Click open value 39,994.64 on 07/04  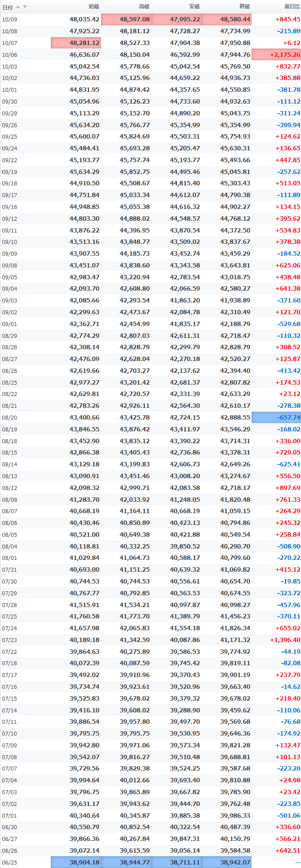coord(84,780)
